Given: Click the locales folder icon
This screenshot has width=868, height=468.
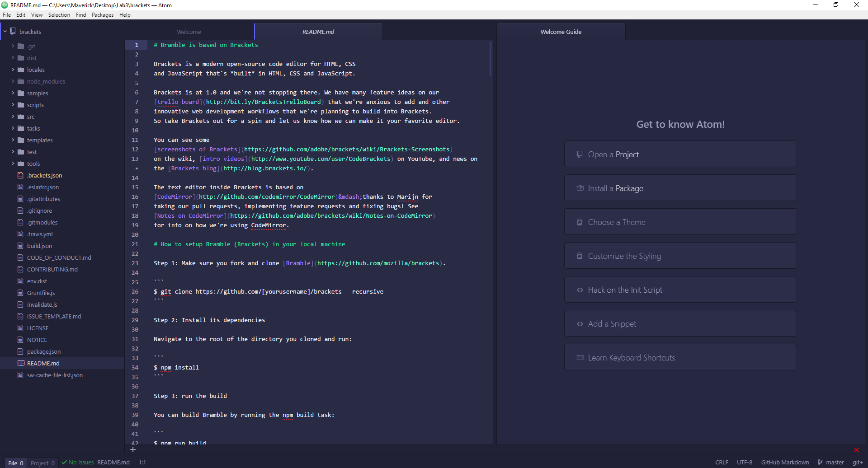Looking at the screenshot, I should tap(21, 70).
